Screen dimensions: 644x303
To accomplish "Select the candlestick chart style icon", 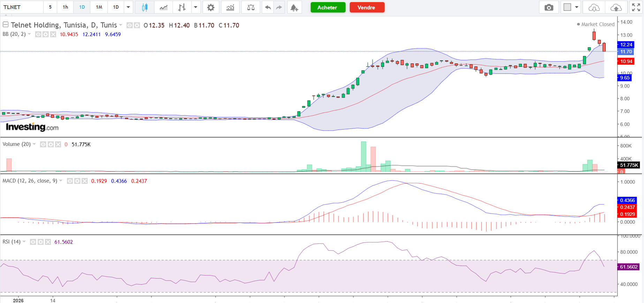I will click(x=145, y=7).
